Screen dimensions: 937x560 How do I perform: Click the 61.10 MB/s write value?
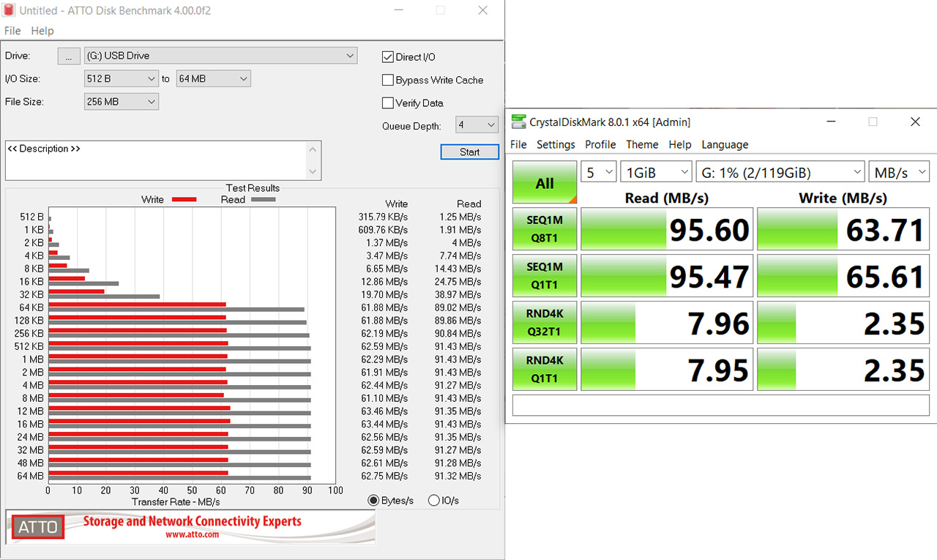(x=386, y=398)
